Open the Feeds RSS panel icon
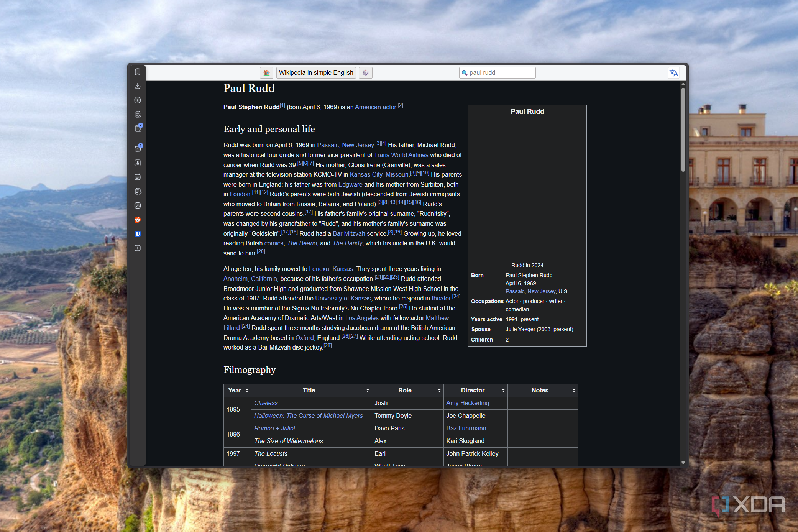Screen dimensions: 798x532 [138, 205]
